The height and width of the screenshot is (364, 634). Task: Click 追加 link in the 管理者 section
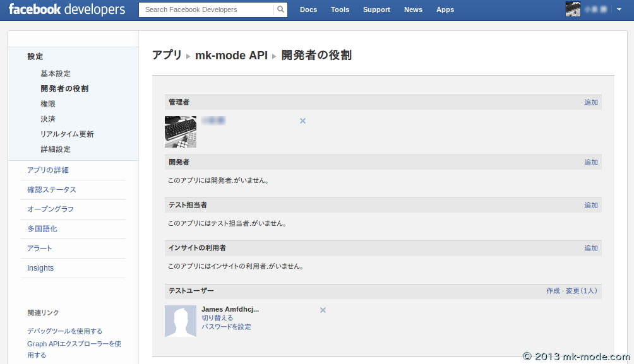pos(590,102)
